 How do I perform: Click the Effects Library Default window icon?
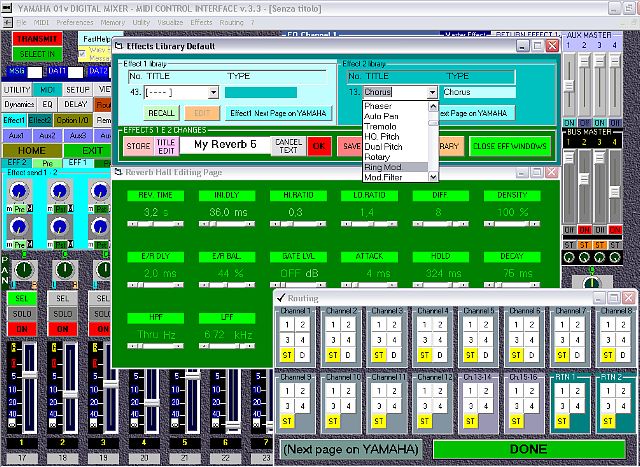(x=119, y=46)
